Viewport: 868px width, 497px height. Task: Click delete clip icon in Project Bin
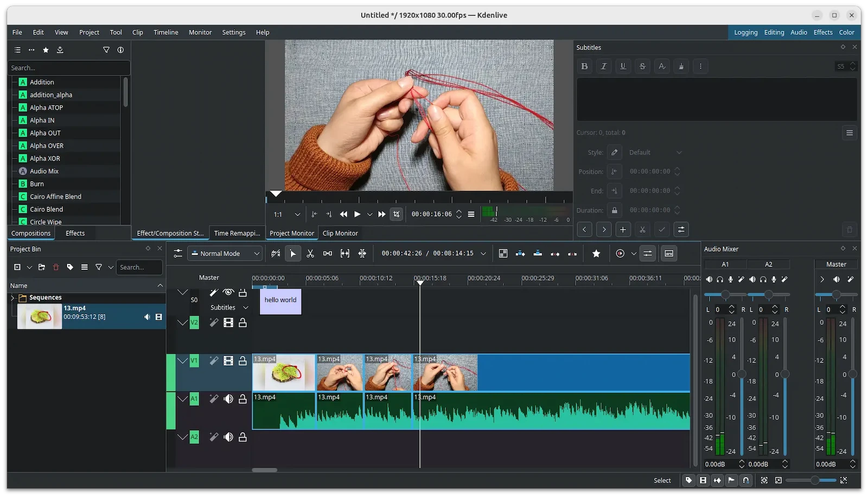(x=56, y=267)
